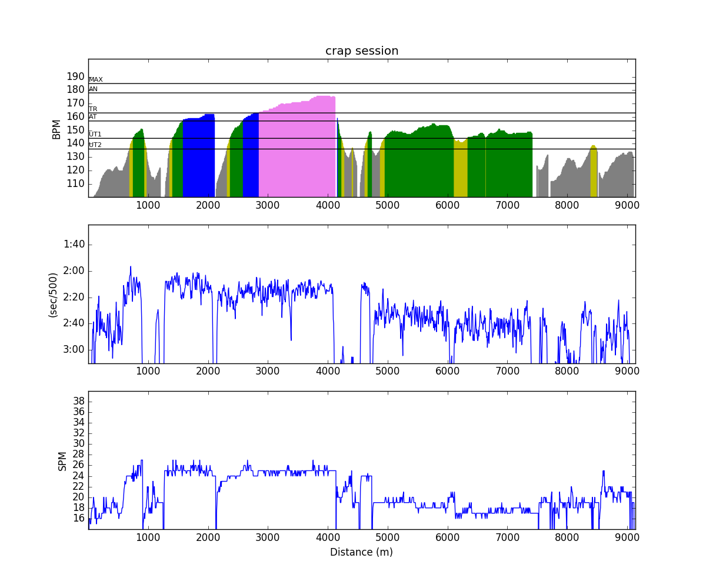Select the yellow heart rate band near 6200 m
This screenshot has width=706, height=588.
(461, 169)
